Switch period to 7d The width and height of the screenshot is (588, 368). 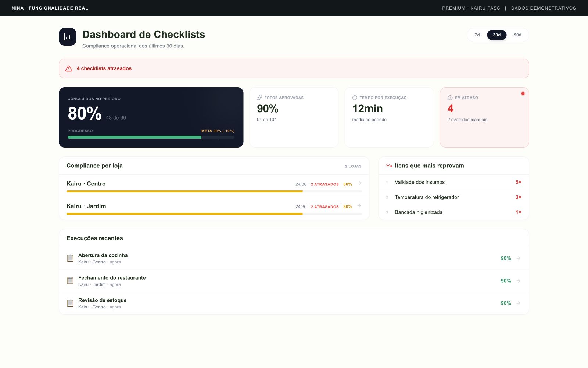[477, 35]
